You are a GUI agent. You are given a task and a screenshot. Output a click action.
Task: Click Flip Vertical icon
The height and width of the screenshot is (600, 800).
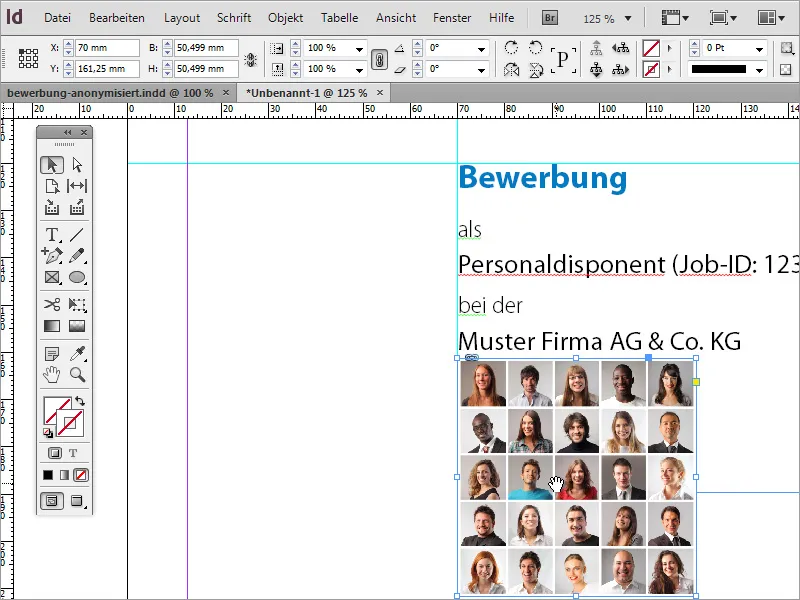tap(535, 69)
